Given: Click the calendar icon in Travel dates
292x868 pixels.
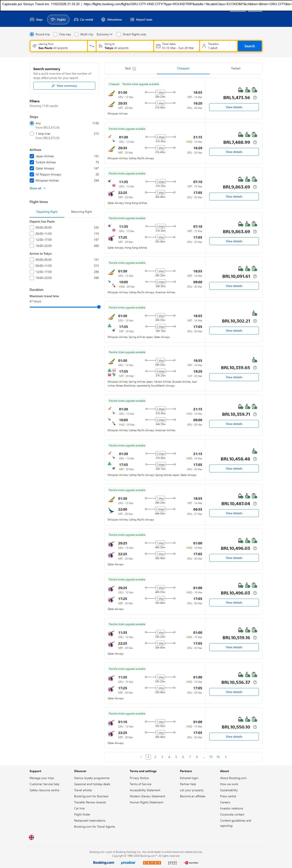Looking at the screenshot, I should 158,46.
